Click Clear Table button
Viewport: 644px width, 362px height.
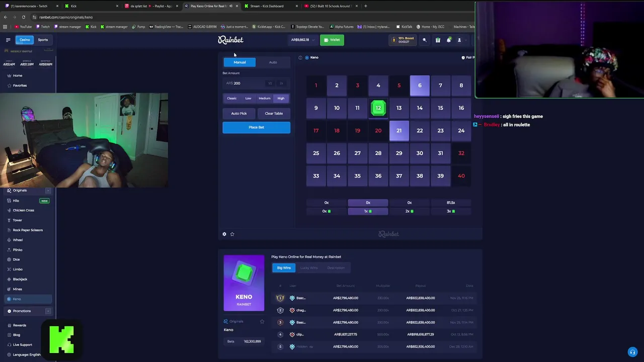[x=274, y=114]
